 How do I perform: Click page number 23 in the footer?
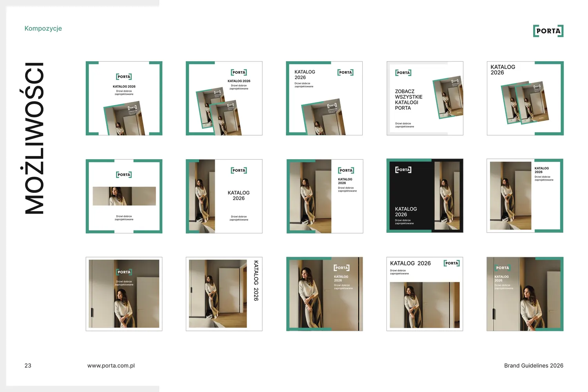(x=28, y=366)
